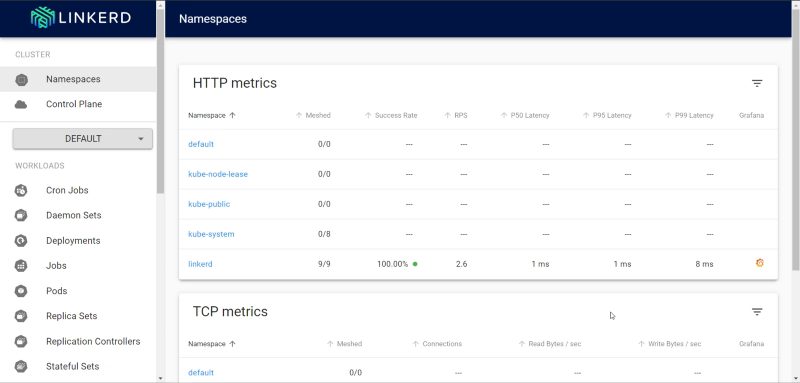
Task: Go to Stateful Sets workloads
Action: [78, 366]
